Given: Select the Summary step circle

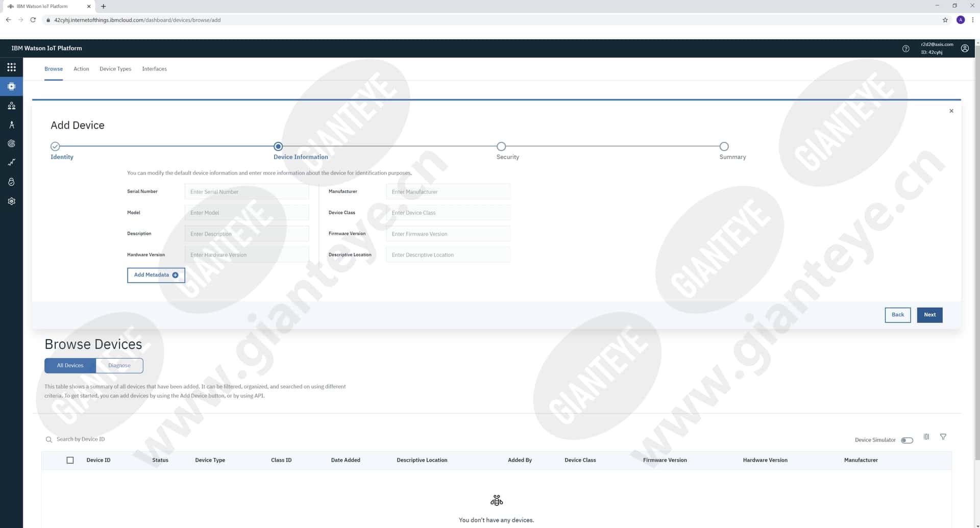Looking at the screenshot, I should 724,146.
